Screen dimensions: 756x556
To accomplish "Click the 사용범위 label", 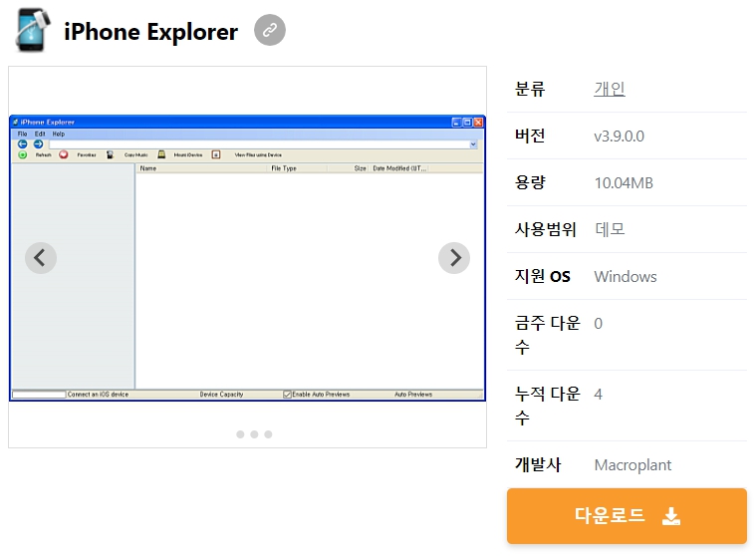I will tap(545, 229).
